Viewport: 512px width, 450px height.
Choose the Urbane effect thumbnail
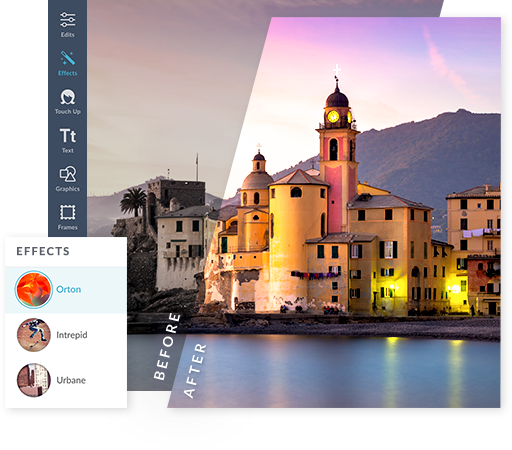coord(34,380)
